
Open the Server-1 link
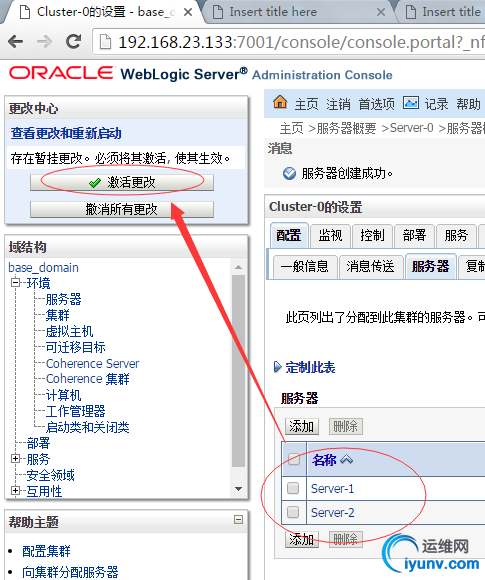click(332, 489)
